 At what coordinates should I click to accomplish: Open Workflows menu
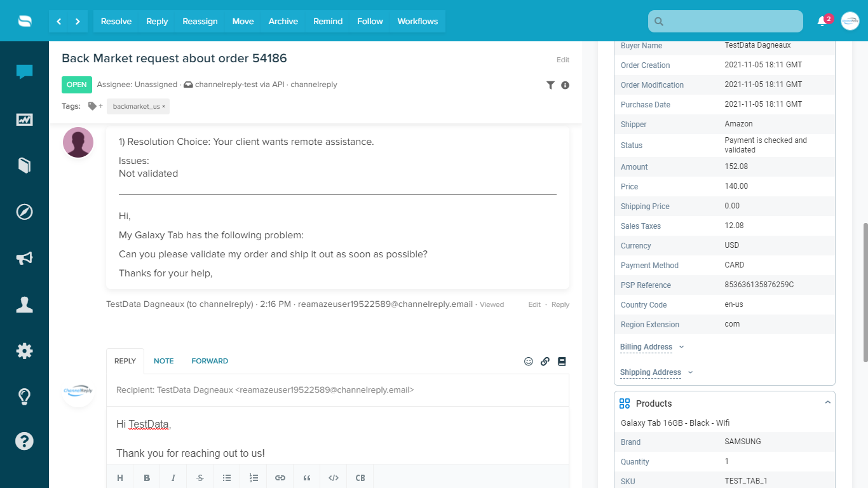[417, 21]
